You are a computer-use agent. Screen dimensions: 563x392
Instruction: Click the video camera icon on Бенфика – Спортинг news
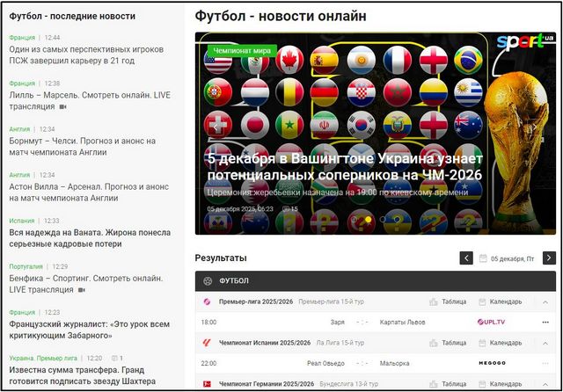click(x=82, y=290)
